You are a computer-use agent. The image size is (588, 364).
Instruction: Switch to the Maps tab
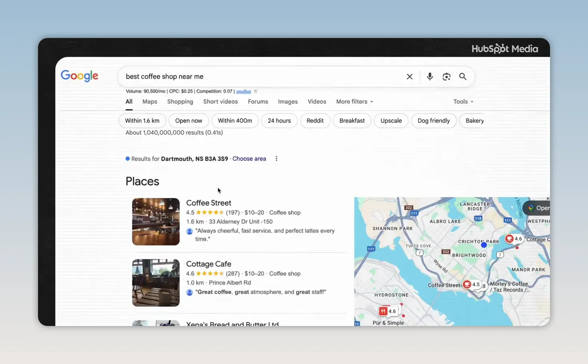click(150, 102)
